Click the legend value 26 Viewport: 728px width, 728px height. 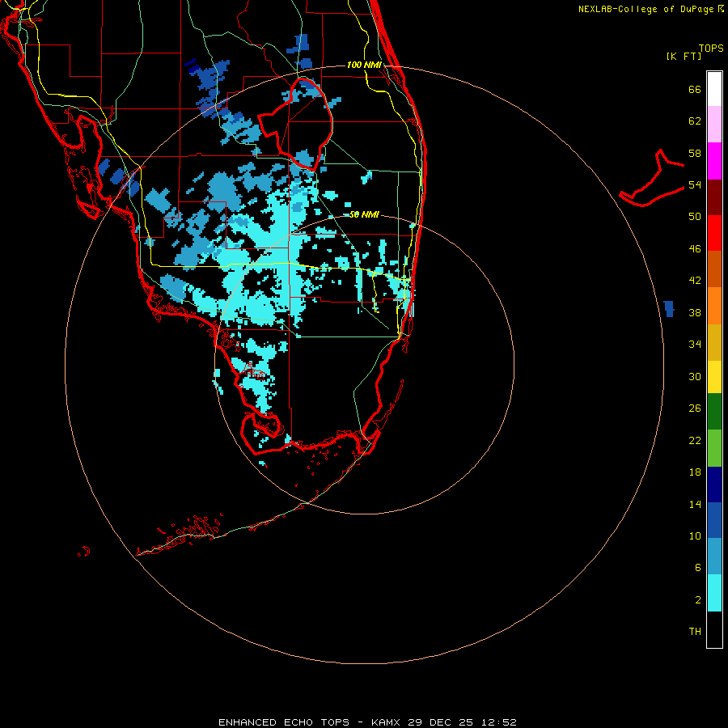click(695, 408)
